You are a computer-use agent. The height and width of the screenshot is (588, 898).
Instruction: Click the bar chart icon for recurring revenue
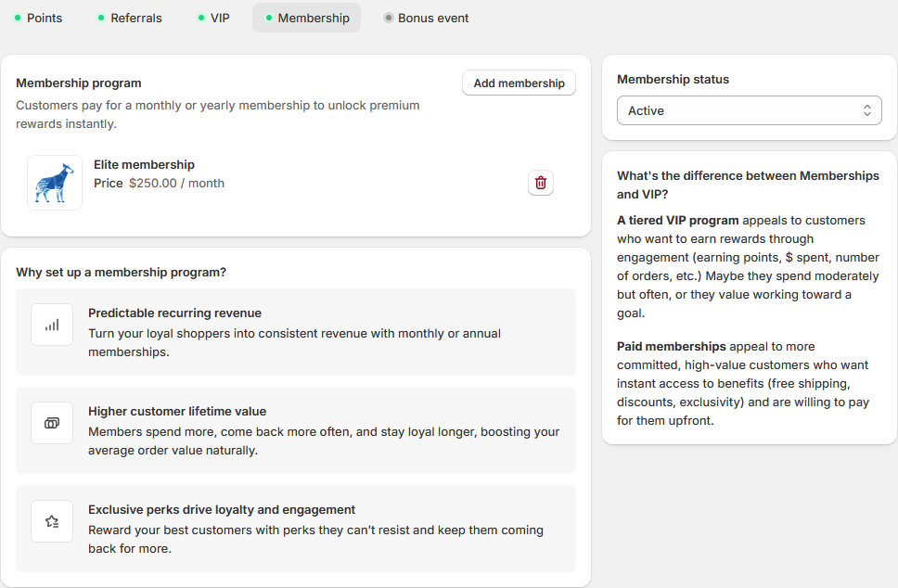click(52, 325)
